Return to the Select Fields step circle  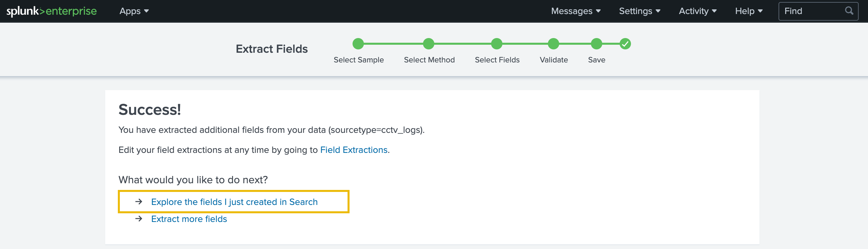pyautogui.click(x=497, y=44)
